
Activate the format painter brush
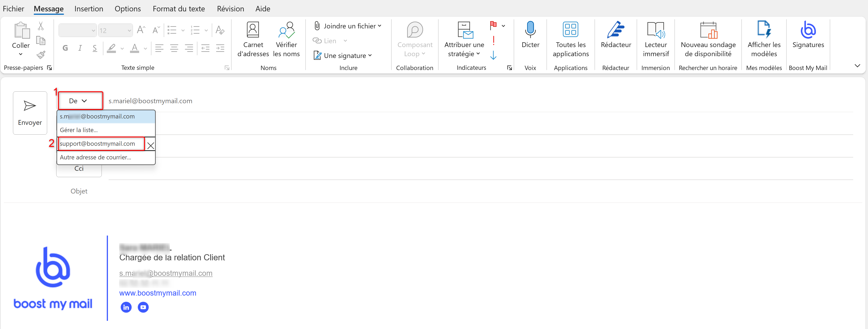[41, 55]
